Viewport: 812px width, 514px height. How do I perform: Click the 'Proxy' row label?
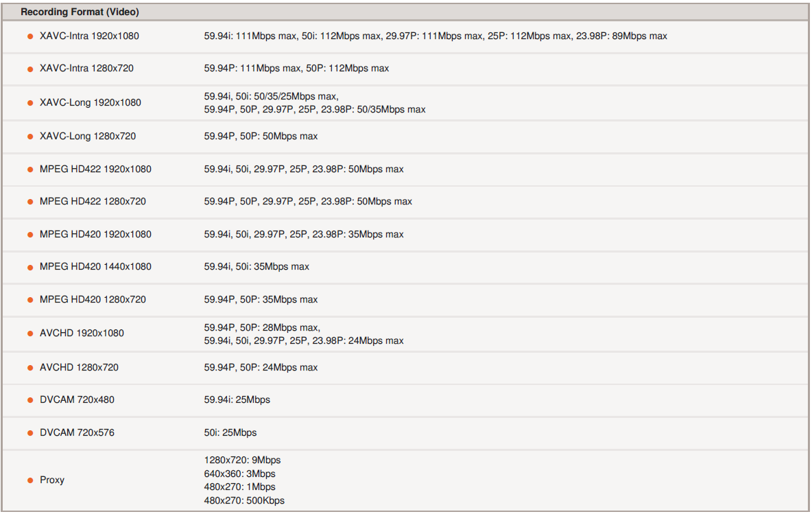pos(52,480)
